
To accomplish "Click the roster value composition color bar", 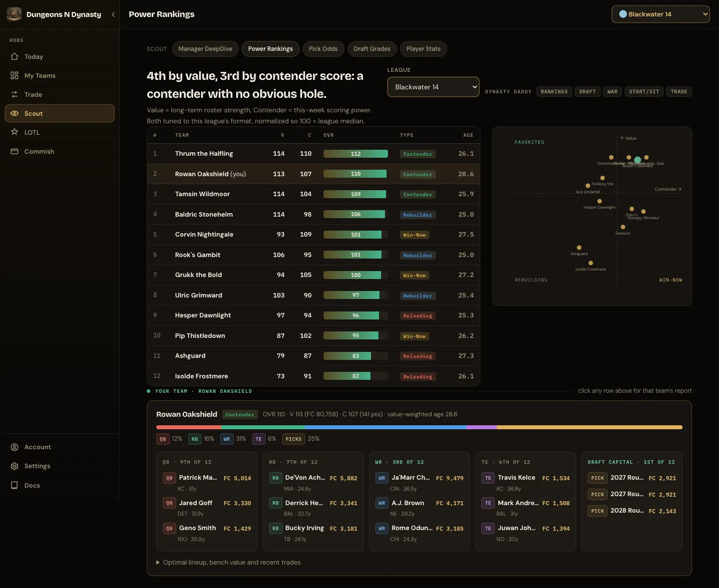I will point(419,427).
